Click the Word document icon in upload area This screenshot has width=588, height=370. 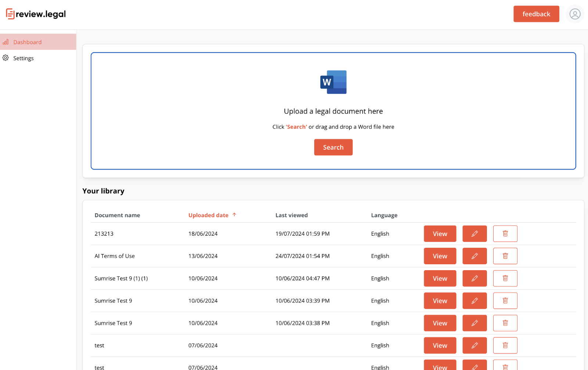coord(333,82)
